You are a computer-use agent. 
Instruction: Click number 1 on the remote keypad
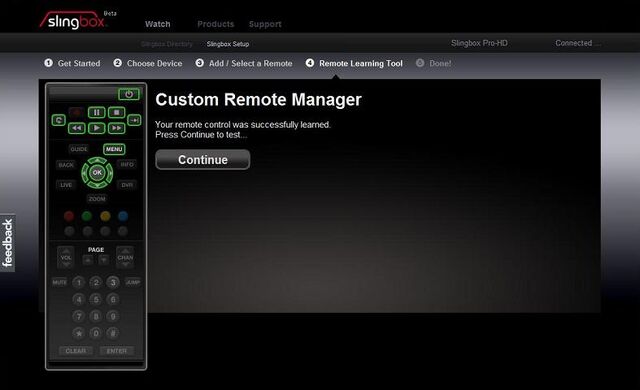pos(78,282)
